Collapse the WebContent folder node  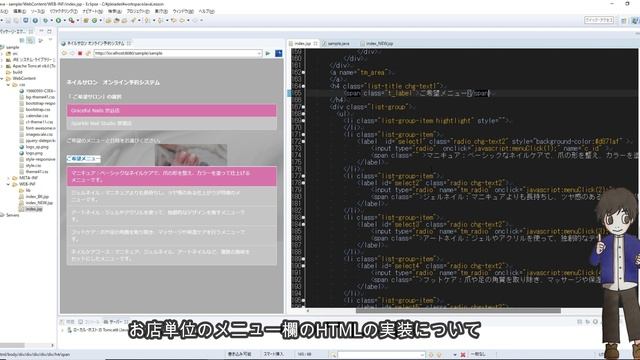[x=2, y=78]
